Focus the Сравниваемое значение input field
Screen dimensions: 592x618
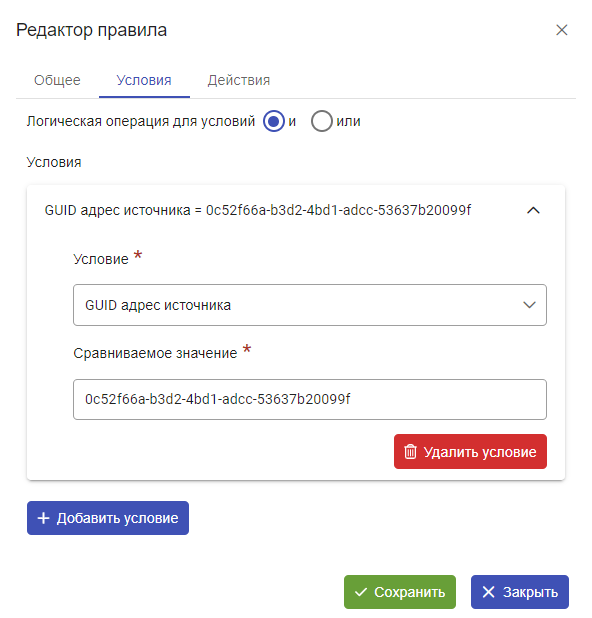310,399
